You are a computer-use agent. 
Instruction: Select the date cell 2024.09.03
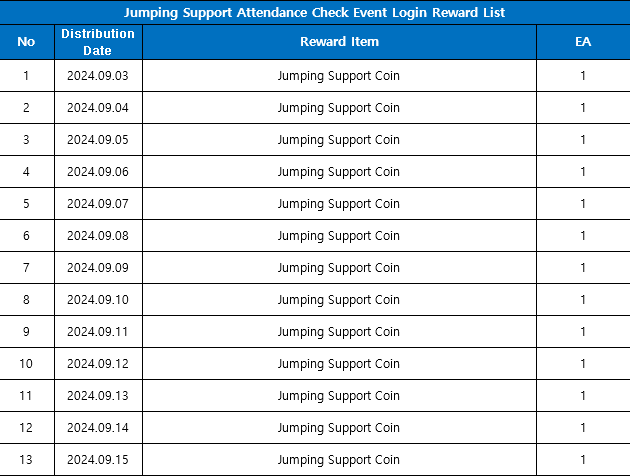98,76
